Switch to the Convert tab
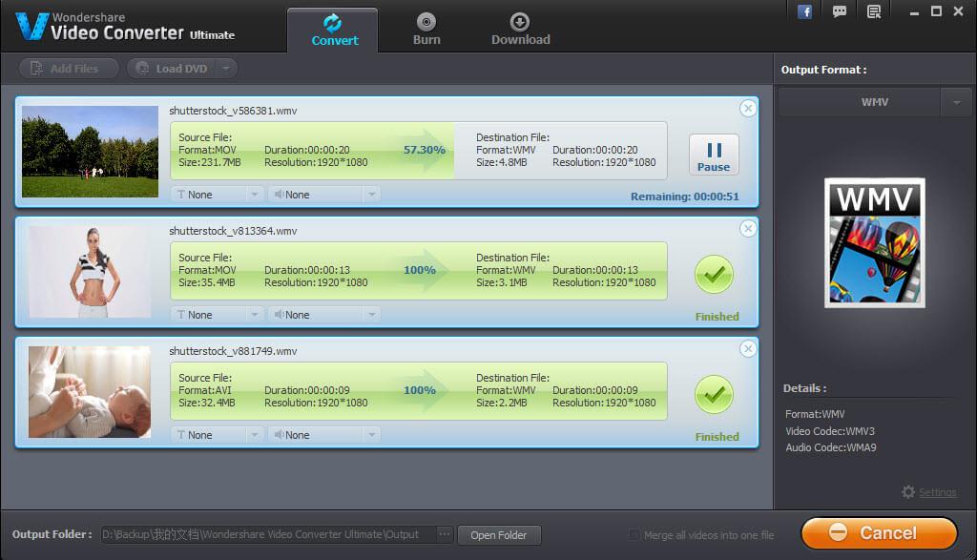 (x=333, y=30)
